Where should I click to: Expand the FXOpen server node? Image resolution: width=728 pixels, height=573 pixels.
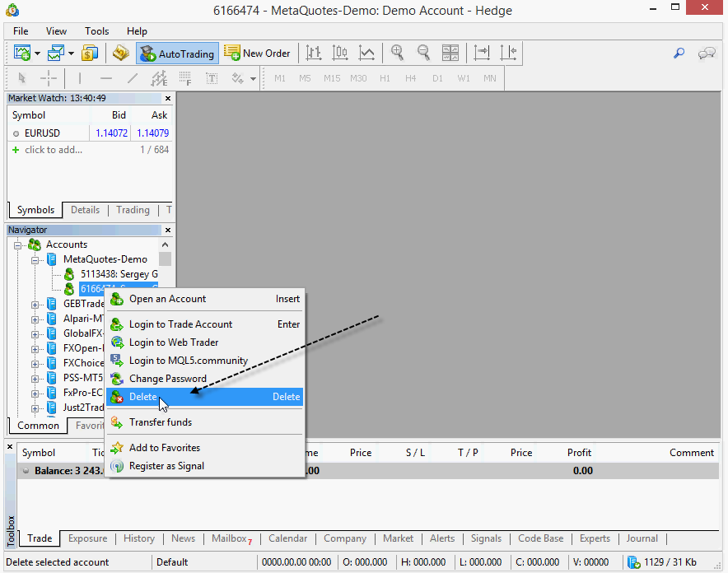click(35, 349)
